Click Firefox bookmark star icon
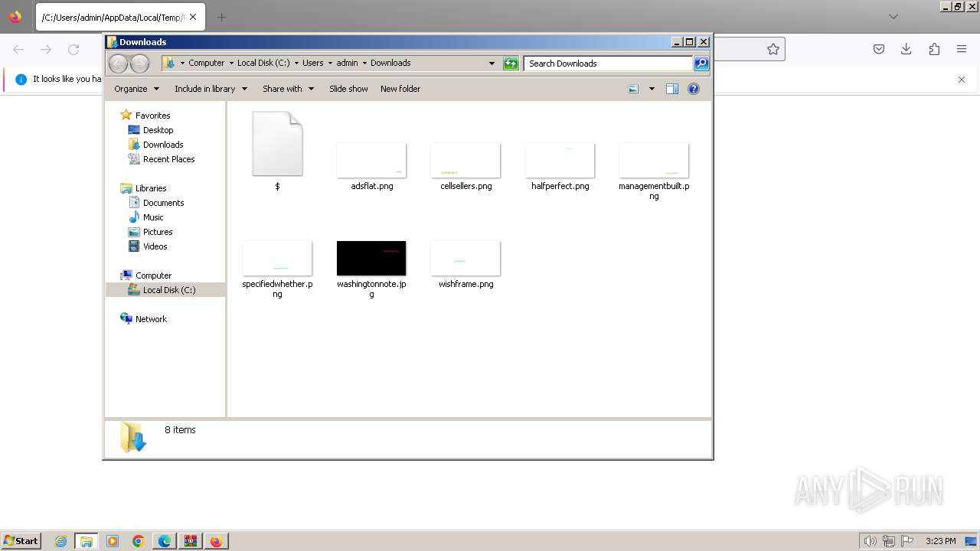980x551 pixels. coord(773,49)
